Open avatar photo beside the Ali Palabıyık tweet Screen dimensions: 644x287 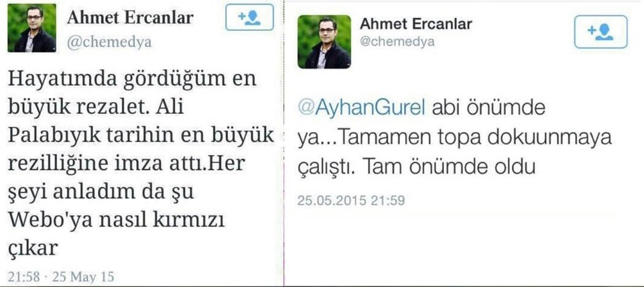pyautogui.click(x=31, y=28)
